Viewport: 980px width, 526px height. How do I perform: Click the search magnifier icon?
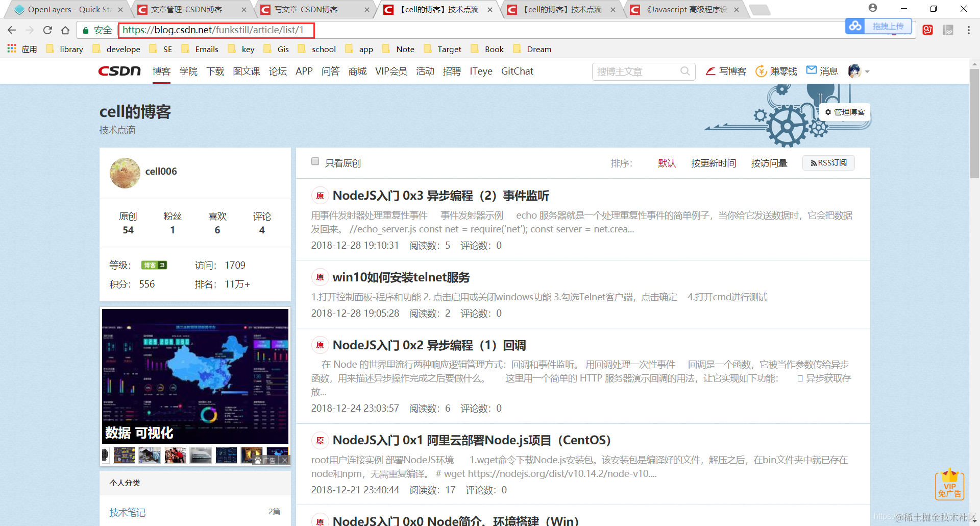point(685,71)
